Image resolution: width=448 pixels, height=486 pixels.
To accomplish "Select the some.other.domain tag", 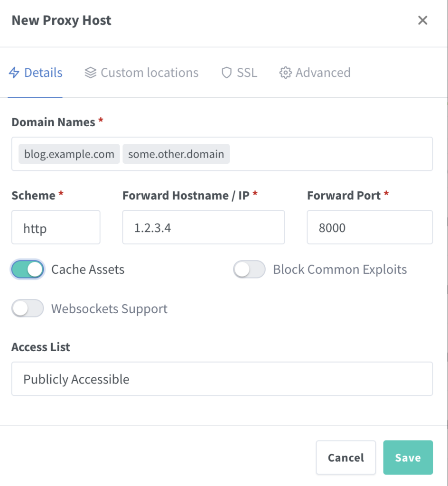I will pyautogui.click(x=176, y=154).
